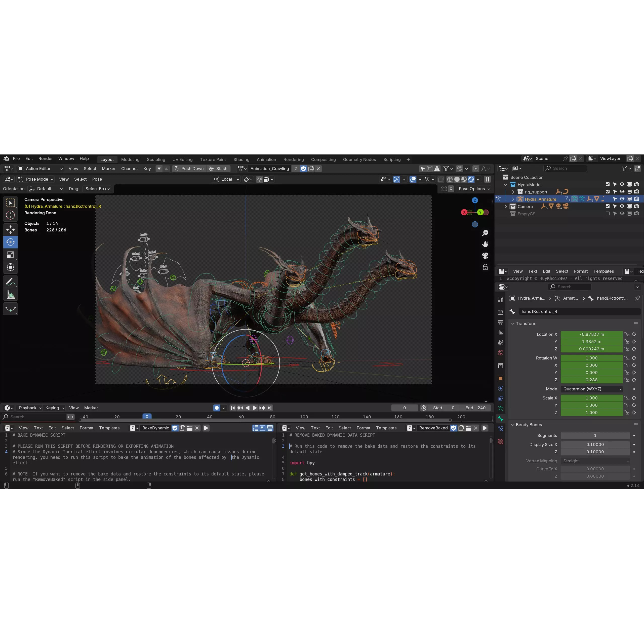644x644 pixels.
Task: Open the Render Properties tab (camera icon)
Action: pos(500,312)
